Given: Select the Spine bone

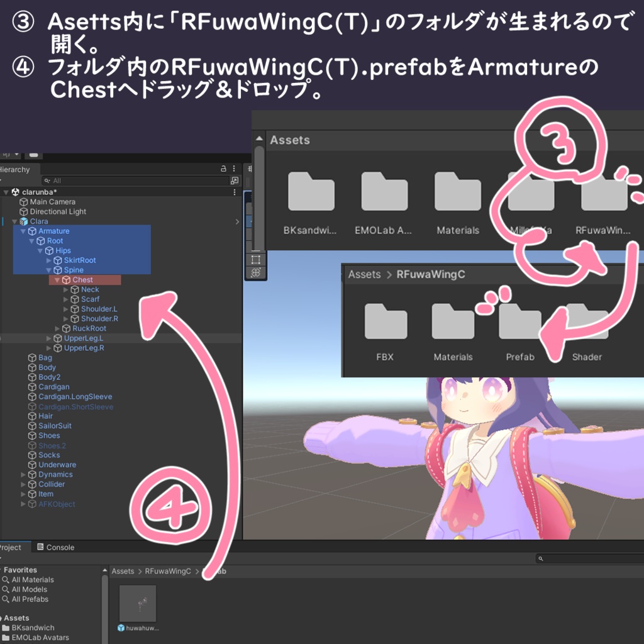Looking at the screenshot, I should 74,270.
